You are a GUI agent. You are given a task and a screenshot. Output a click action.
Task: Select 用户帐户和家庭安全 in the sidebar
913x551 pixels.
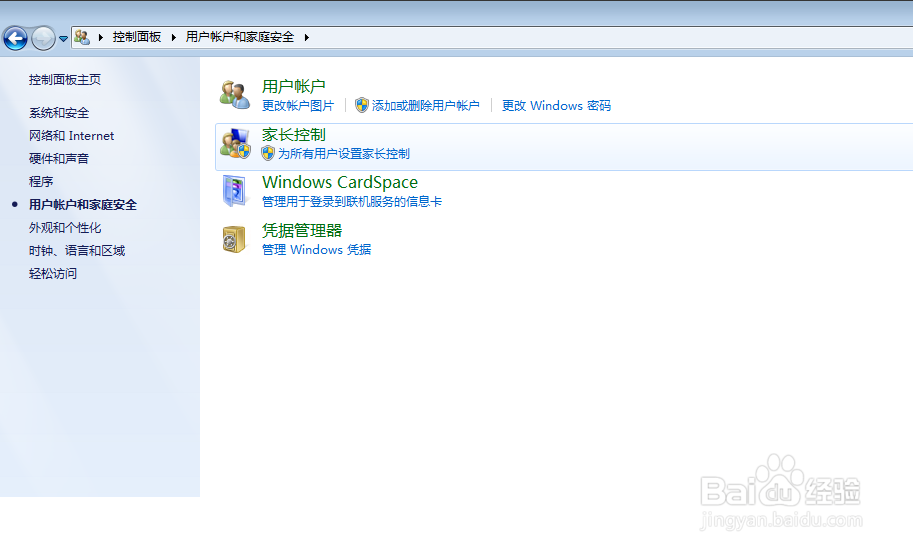[83, 204]
